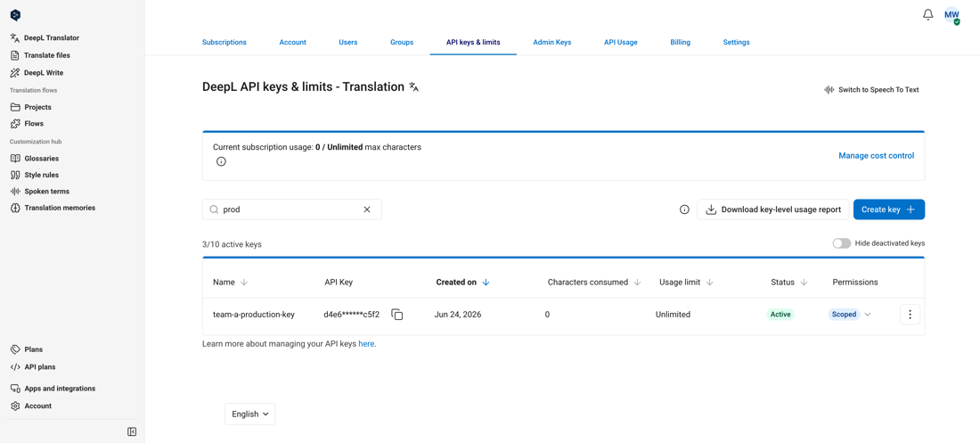Open Translation memories in sidebar
980x443 pixels.
tap(53, 208)
